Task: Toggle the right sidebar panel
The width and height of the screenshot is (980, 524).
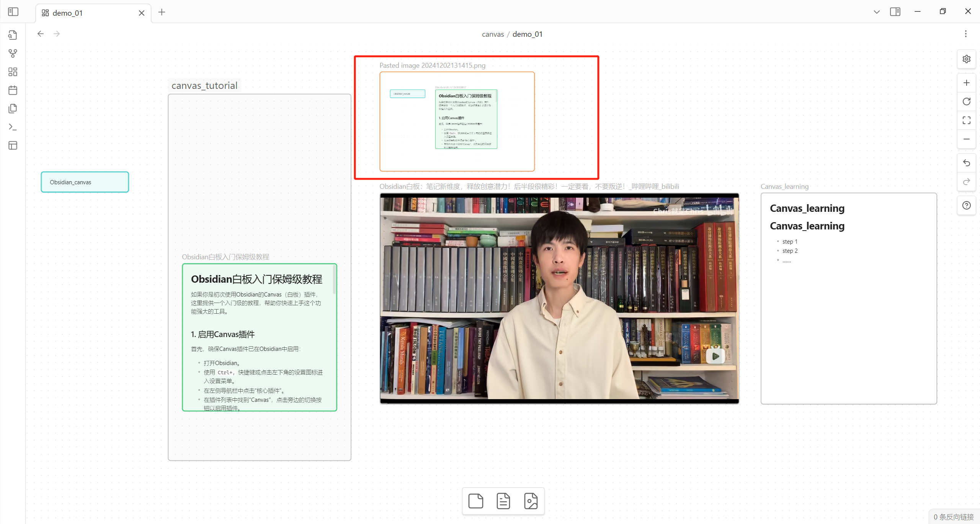Action: click(x=895, y=12)
